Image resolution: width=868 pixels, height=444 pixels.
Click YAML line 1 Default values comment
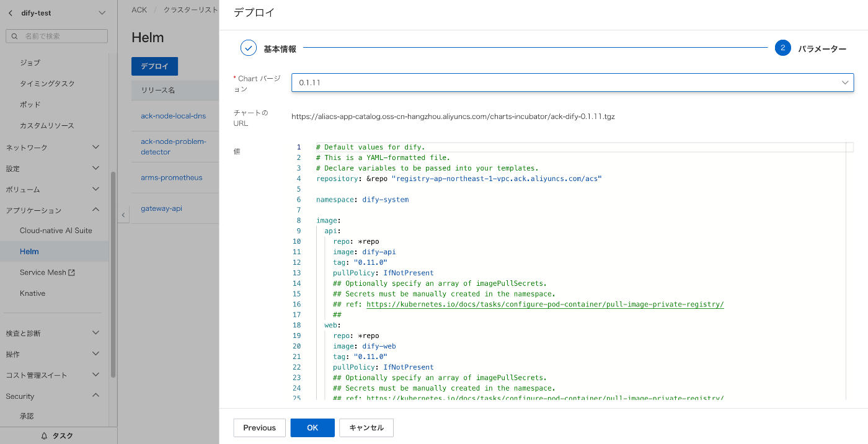(x=370, y=147)
